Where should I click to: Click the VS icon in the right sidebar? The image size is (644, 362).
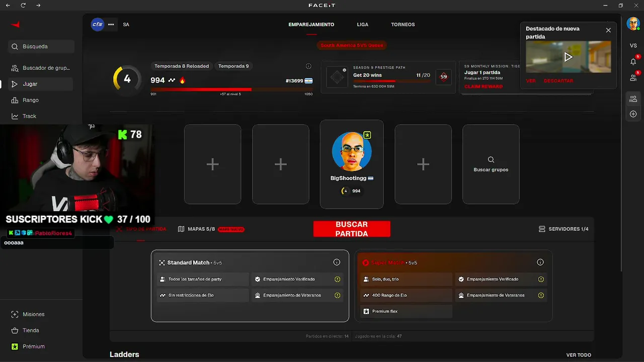point(633,46)
